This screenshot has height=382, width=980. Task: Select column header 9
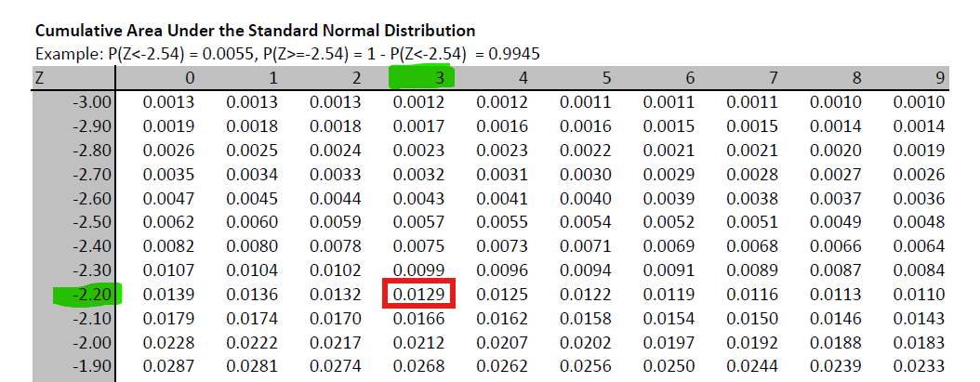point(939,78)
